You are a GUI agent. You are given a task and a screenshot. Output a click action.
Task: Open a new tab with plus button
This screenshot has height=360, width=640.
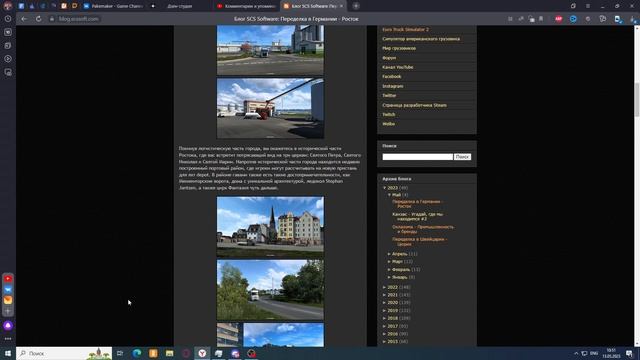pyautogui.click(x=356, y=6)
